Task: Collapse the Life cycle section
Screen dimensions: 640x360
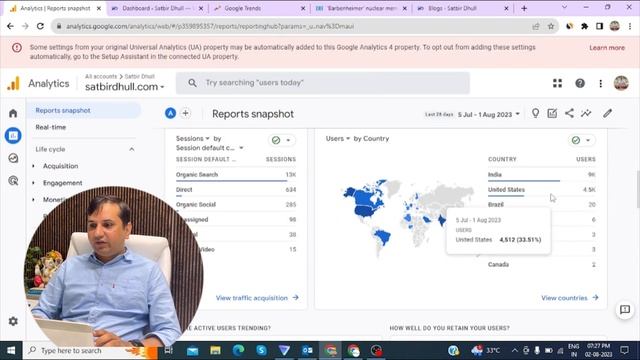Action: [x=131, y=149]
